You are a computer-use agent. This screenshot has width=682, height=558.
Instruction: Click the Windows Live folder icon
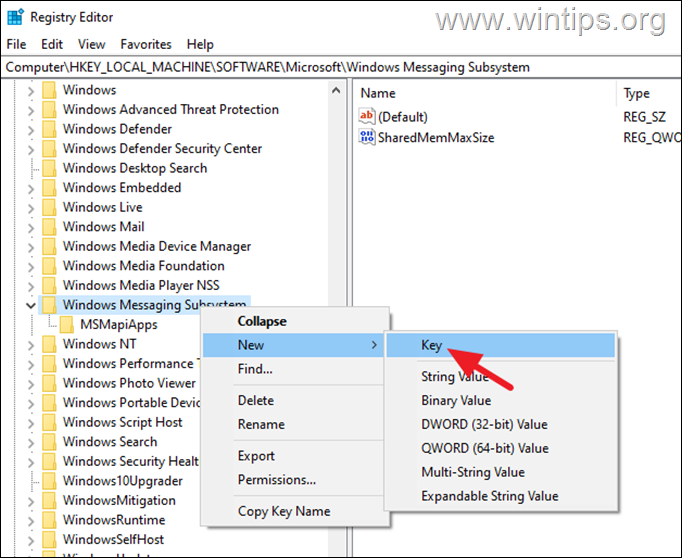tap(49, 207)
